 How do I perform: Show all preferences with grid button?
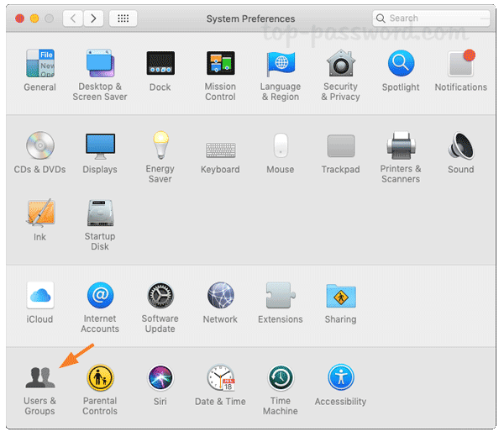tap(123, 18)
